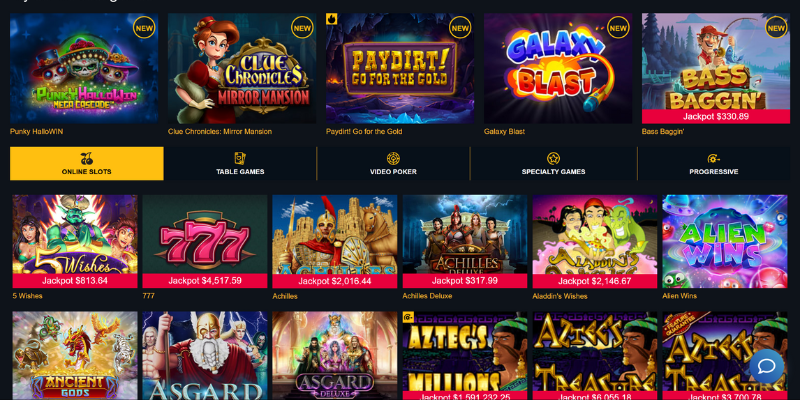The width and height of the screenshot is (800, 400).
Task: Open the Achilles Deluxe game thumbnail
Action: (465, 241)
